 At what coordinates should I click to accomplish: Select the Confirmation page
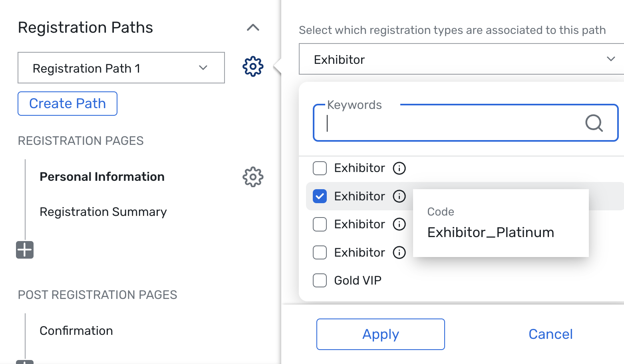[x=76, y=331]
